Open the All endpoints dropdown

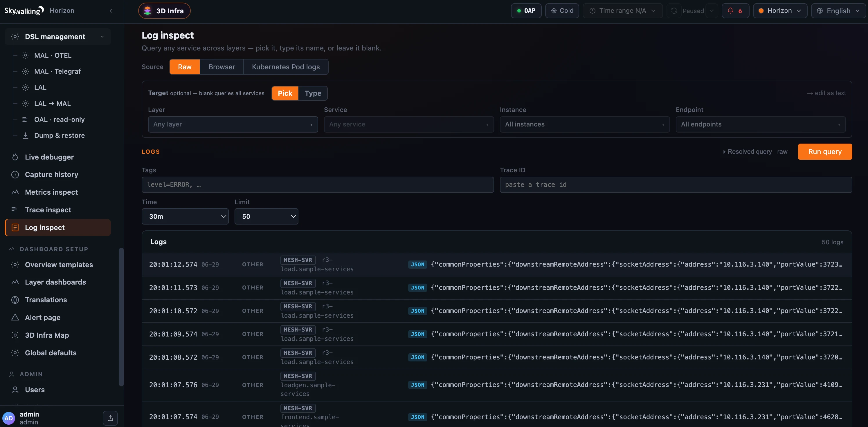(x=761, y=124)
